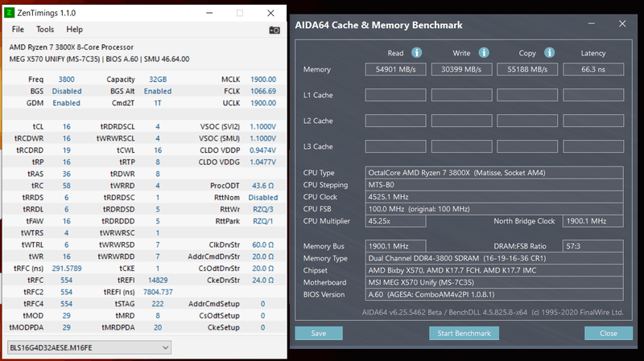Click the MEG X570 UNIFY BIOS info line
Viewport: 644px width, 361px height.
pyautogui.click(x=99, y=59)
